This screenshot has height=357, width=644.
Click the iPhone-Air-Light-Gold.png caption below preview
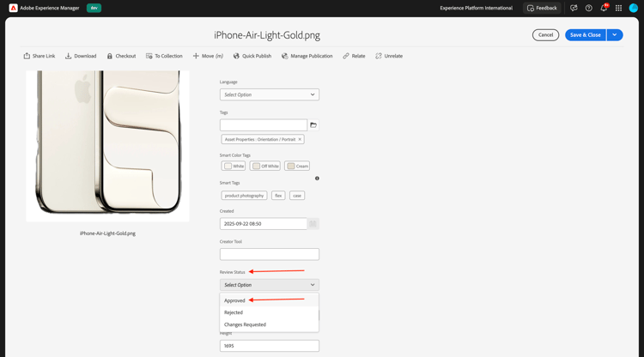(107, 233)
